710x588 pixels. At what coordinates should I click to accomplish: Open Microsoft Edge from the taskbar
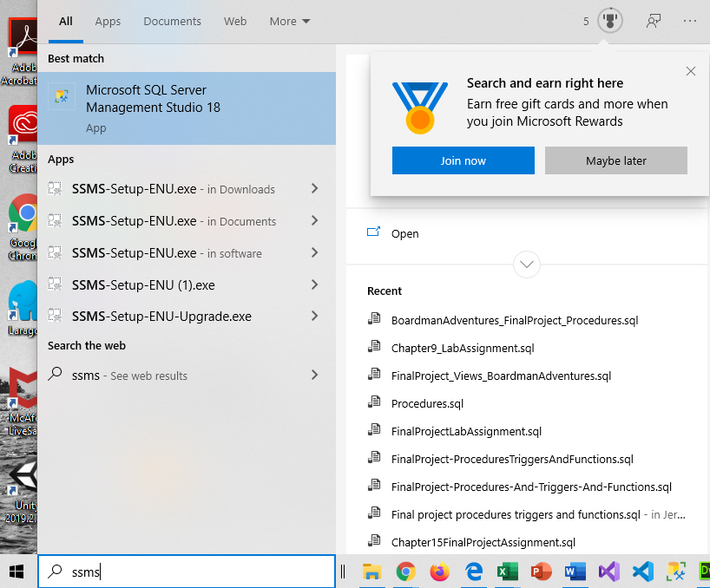coord(473,572)
